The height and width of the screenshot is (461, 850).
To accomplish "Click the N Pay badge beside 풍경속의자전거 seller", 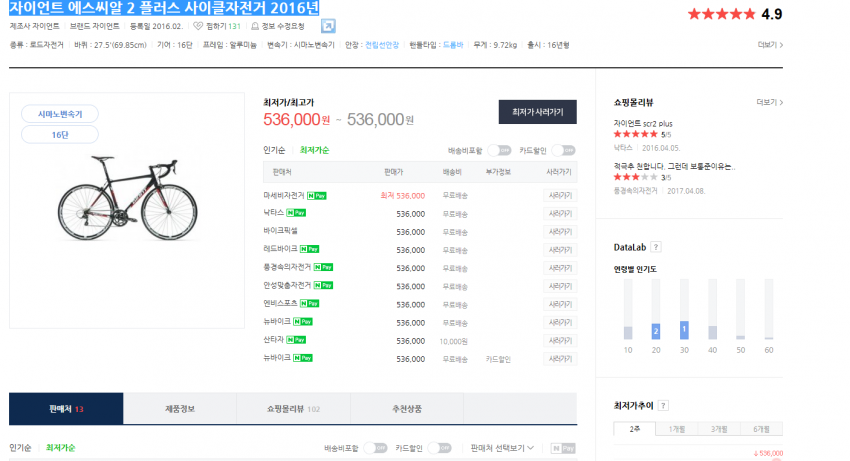I will [x=323, y=267].
